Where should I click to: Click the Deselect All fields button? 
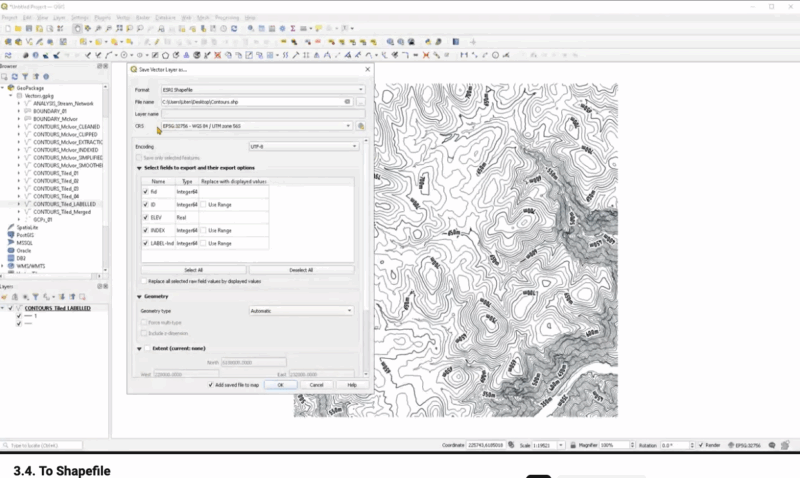[301, 270]
